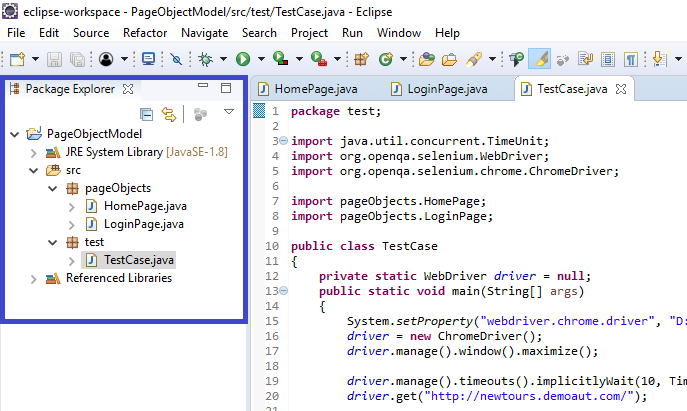The height and width of the screenshot is (411, 687).
Task: Click the Debug bug icon
Action: point(205,59)
